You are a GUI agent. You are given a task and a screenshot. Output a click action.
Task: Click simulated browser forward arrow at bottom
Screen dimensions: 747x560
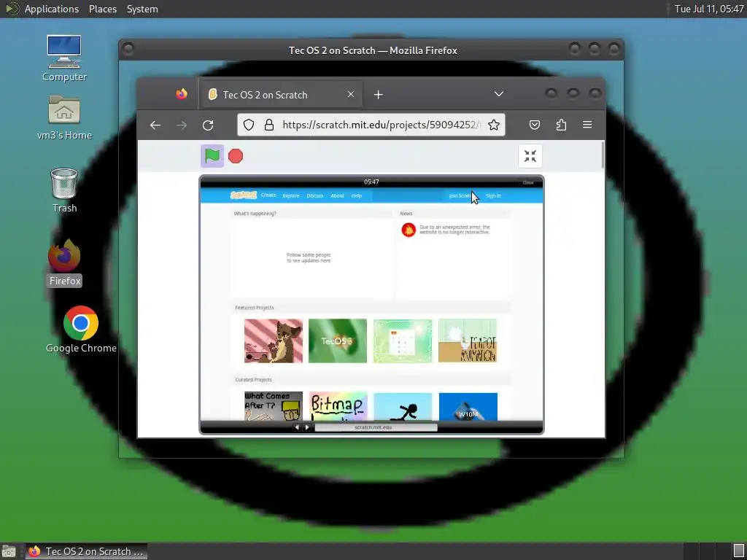(307, 427)
